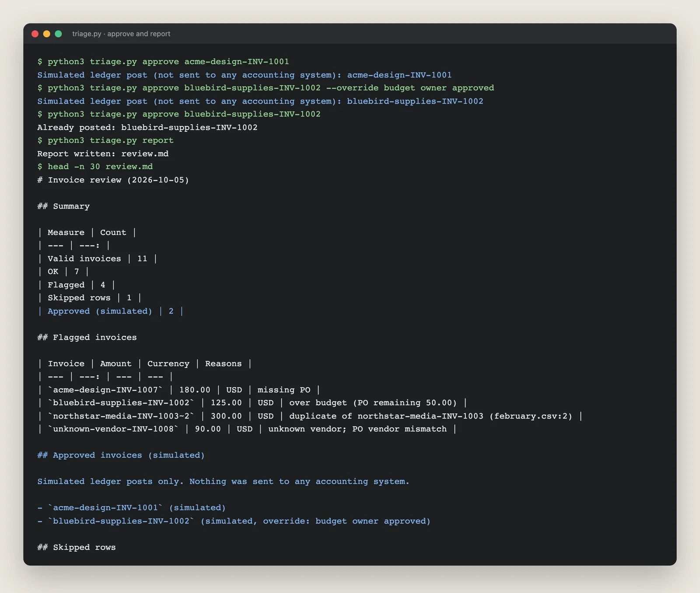The image size is (700, 593).
Task: Click the acme-design-INV-1007 'missing PO' row
Action: [179, 390]
